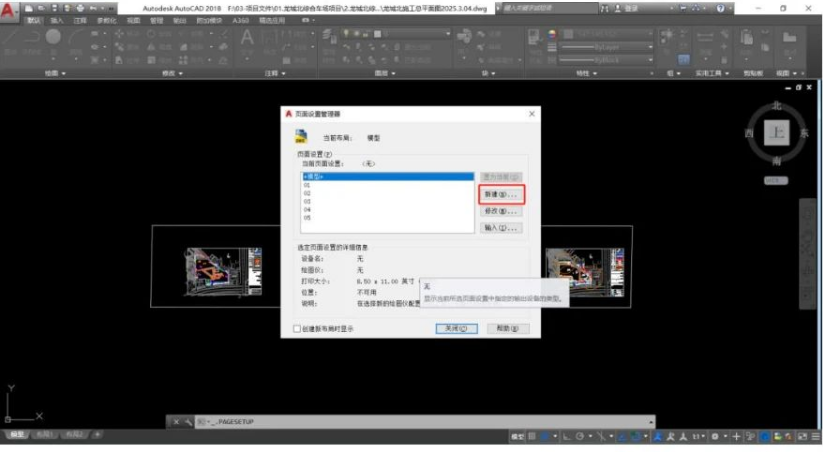The image size is (823, 452).
Task: Switch to the 布局1 layout tab
Action: coord(44,435)
